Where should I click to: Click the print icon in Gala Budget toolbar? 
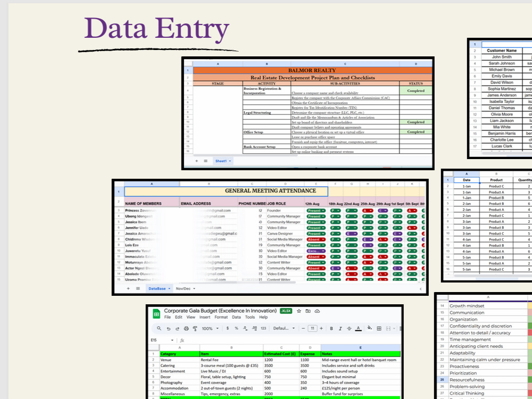click(186, 328)
